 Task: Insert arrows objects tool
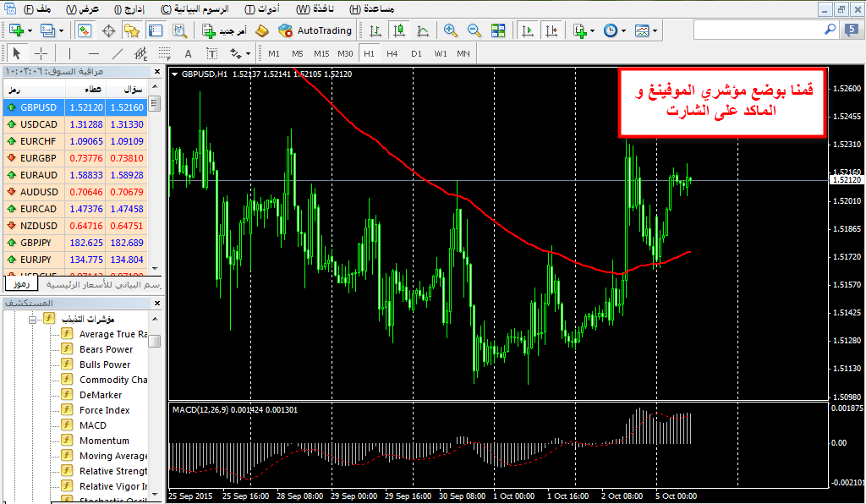(236, 53)
